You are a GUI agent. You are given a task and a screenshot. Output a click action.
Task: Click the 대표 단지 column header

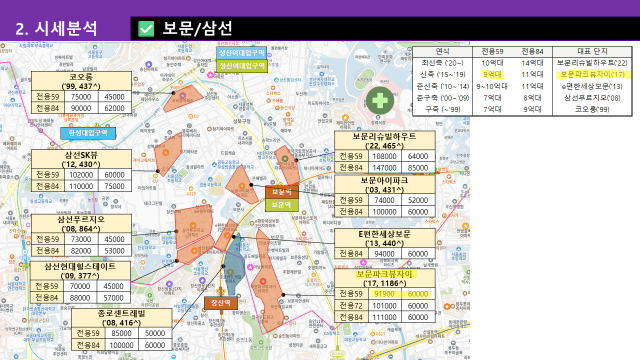click(x=592, y=51)
